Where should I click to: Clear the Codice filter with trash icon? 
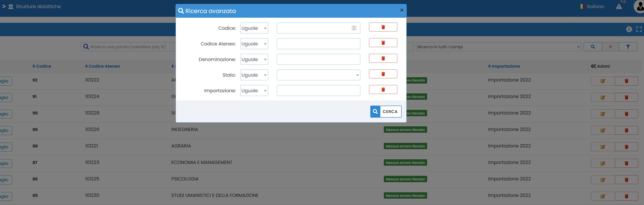[383, 27]
